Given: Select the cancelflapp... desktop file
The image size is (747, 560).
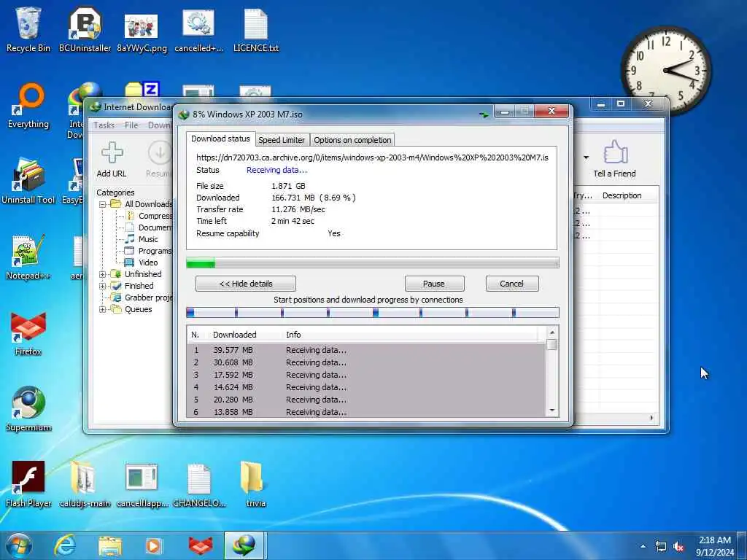Looking at the screenshot, I should click(142, 484).
